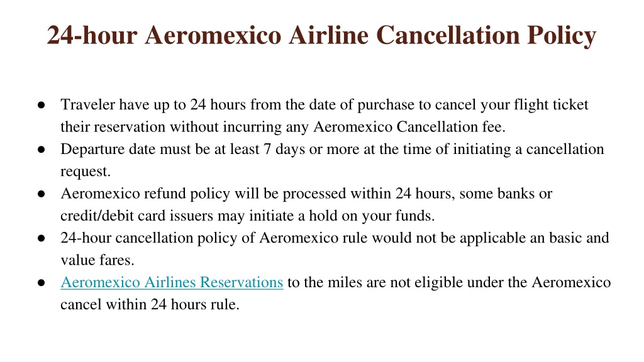The width and height of the screenshot is (644, 362).
Task: Click the text line "Departure date must be at least 7 days"
Action: click(x=332, y=149)
